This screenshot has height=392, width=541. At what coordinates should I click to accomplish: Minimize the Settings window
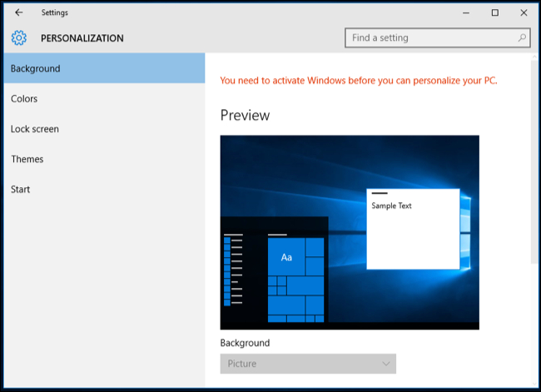[x=466, y=12]
